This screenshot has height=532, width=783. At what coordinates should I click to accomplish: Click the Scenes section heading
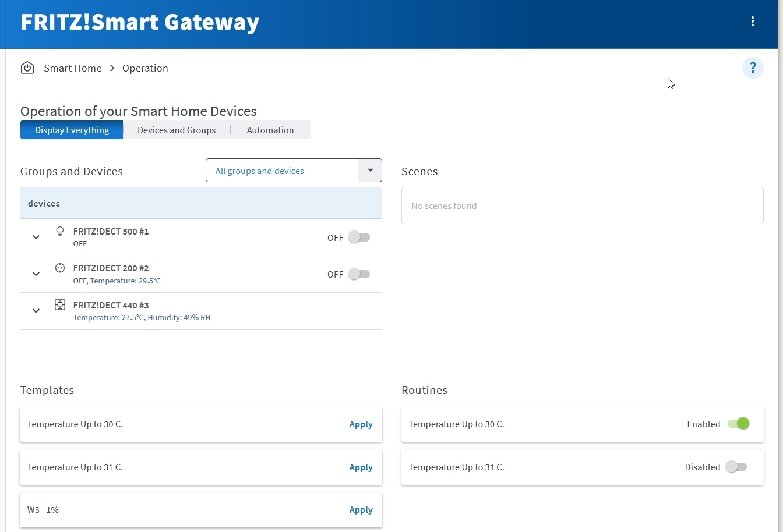(419, 171)
